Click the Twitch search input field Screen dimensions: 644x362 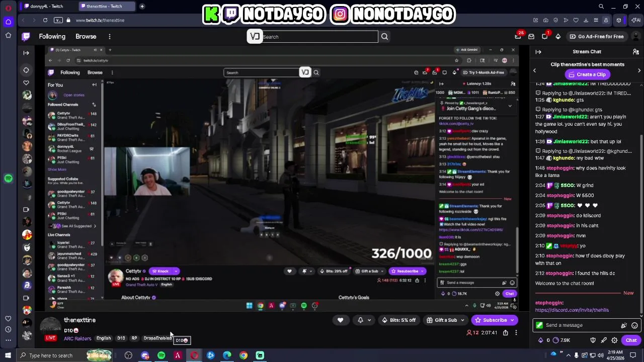click(319, 37)
